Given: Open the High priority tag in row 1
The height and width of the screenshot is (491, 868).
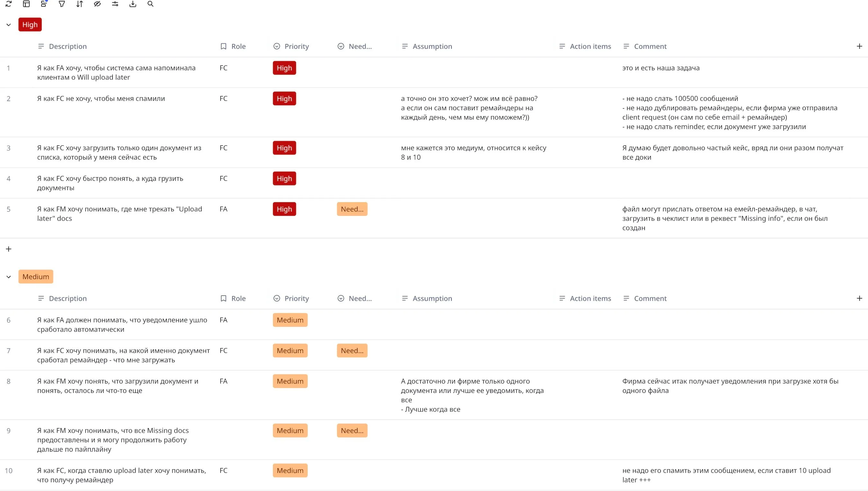Looking at the screenshot, I should [x=285, y=68].
